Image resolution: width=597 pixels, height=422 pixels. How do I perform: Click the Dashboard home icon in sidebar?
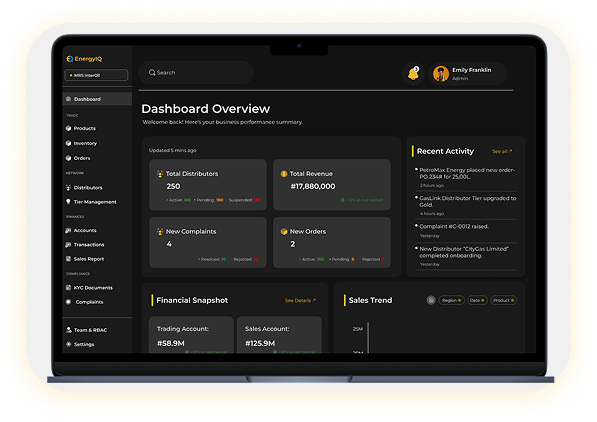coord(69,99)
